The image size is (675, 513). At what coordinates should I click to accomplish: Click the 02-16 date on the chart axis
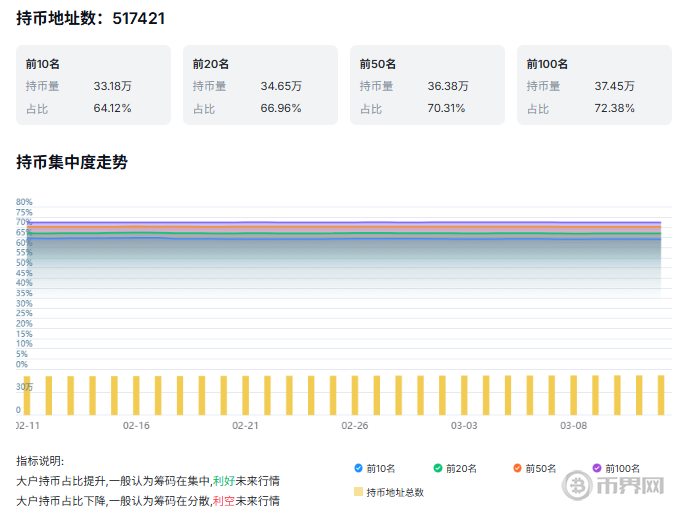click(x=136, y=425)
